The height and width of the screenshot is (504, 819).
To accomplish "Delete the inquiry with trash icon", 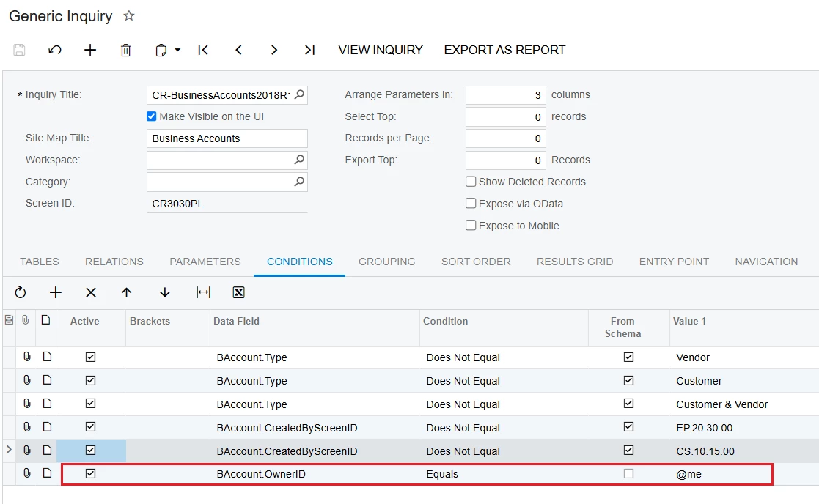I will 125,50.
